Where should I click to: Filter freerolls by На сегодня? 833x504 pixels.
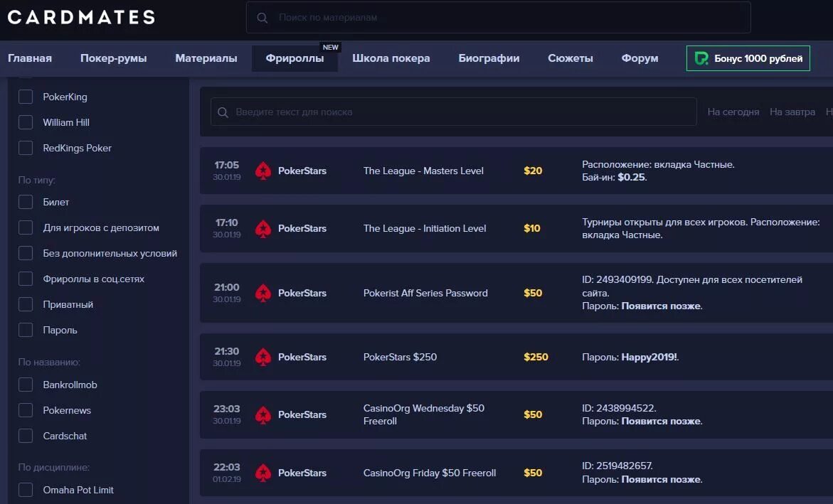coord(733,112)
